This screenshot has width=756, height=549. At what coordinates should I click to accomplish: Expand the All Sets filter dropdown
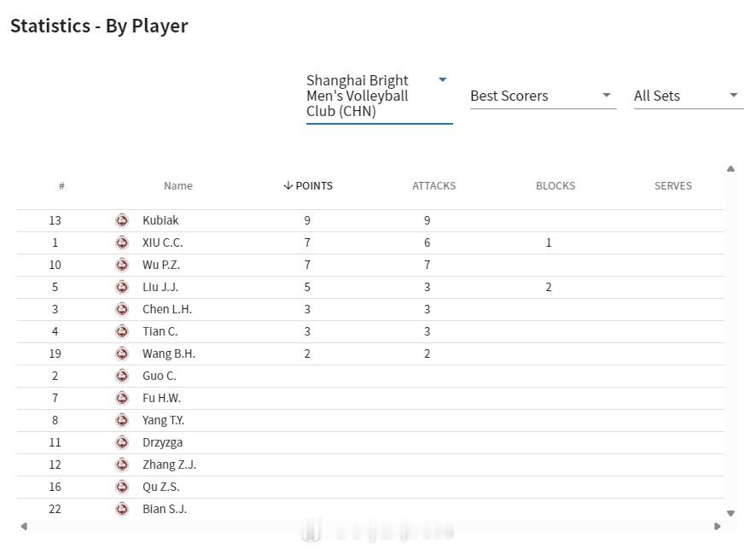[x=689, y=96]
